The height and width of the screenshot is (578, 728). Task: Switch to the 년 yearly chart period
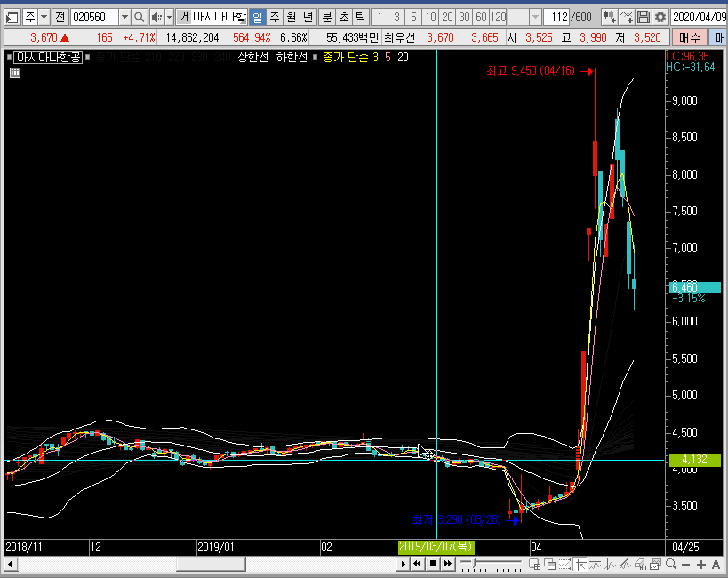308,18
